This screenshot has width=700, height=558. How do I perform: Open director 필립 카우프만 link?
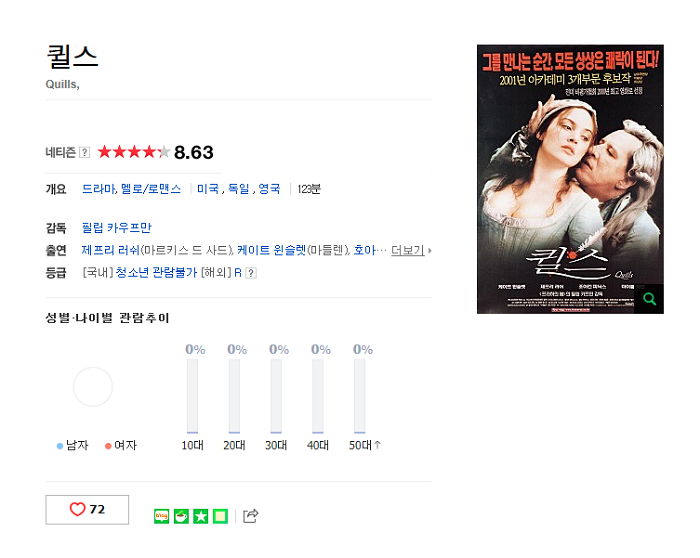click(117, 228)
